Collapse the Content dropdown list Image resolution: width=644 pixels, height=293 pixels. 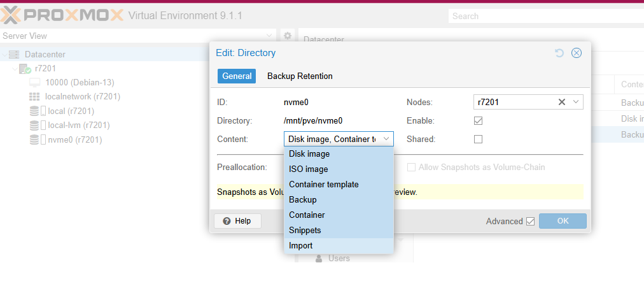386,139
